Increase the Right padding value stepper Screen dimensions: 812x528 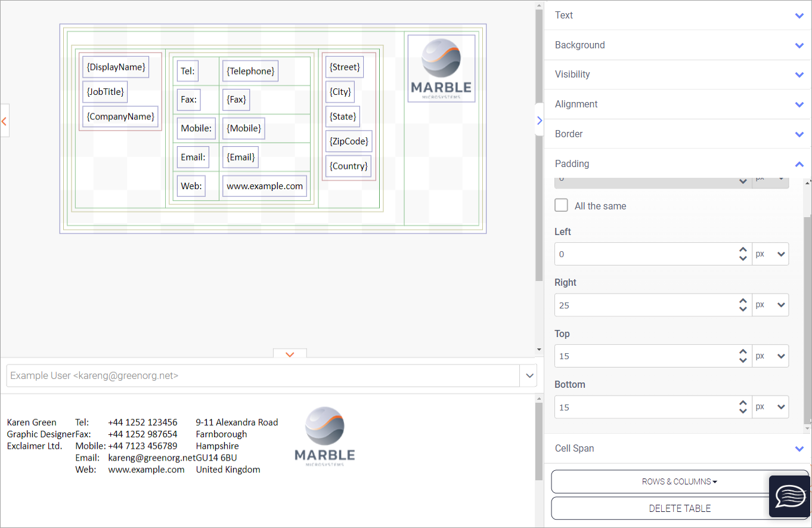[x=743, y=301]
